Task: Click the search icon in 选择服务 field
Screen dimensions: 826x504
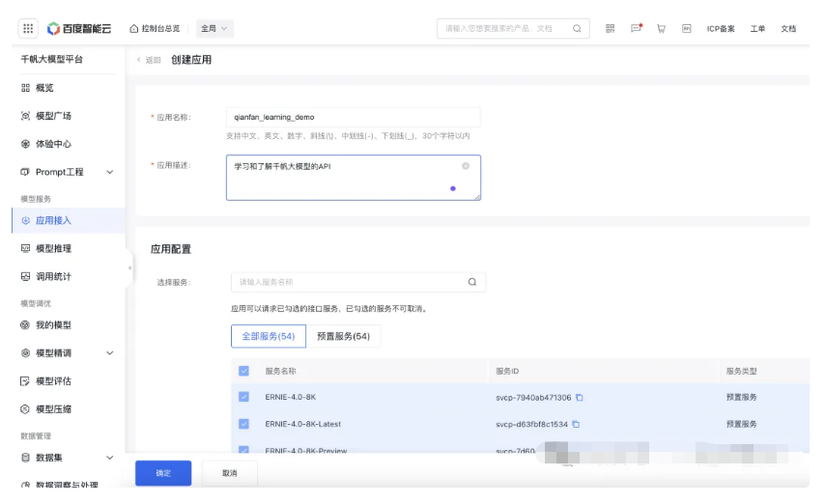Action: point(472,282)
